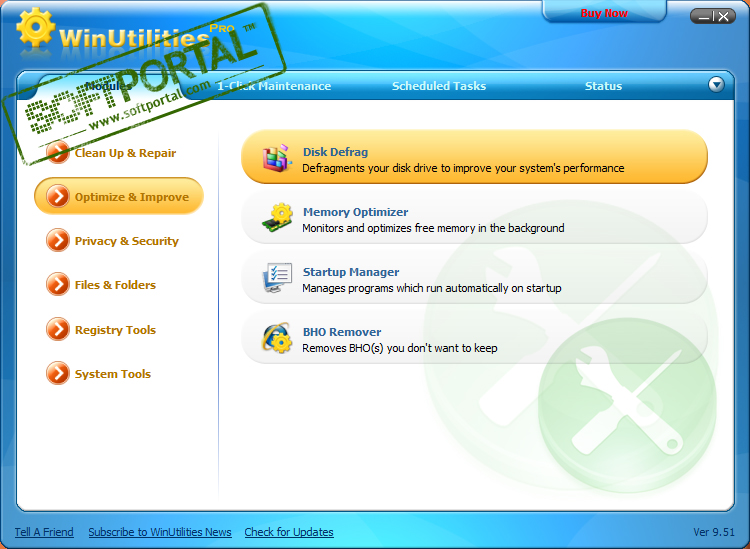
Task: Click the Check for Updates link
Action: tap(289, 532)
